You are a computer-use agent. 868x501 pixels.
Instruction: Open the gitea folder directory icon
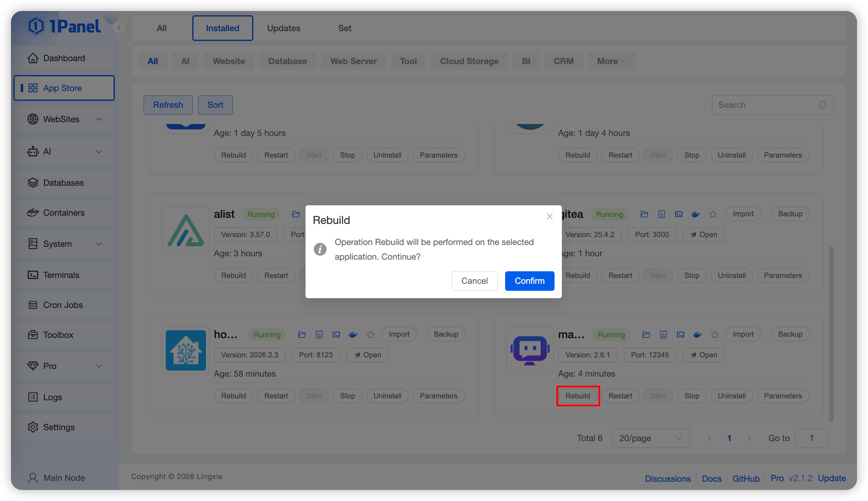[x=644, y=214]
